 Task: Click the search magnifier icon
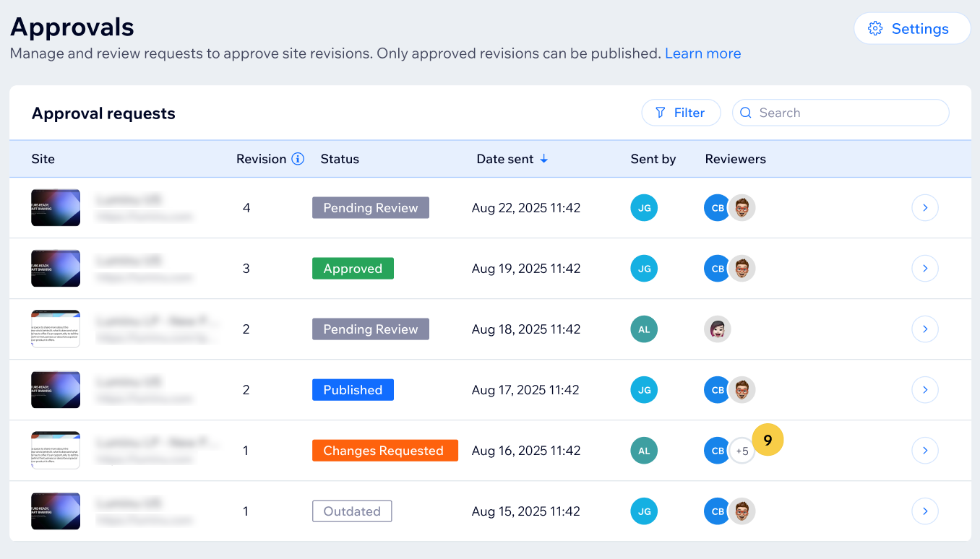pyautogui.click(x=746, y=113)
